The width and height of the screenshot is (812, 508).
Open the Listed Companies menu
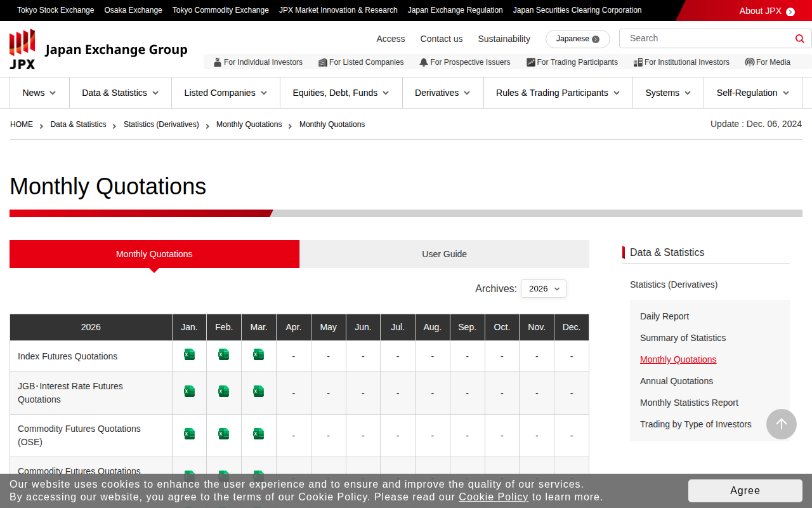click(225, 93)
